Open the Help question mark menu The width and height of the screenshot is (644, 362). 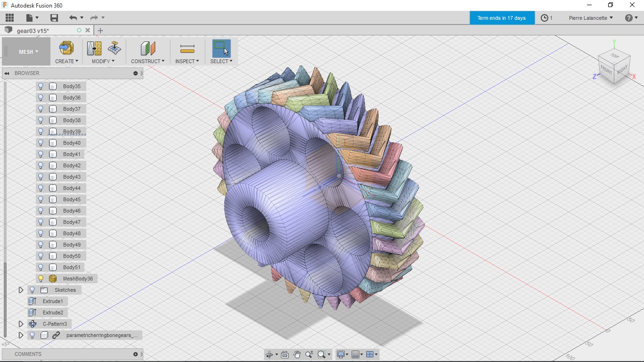629,18
